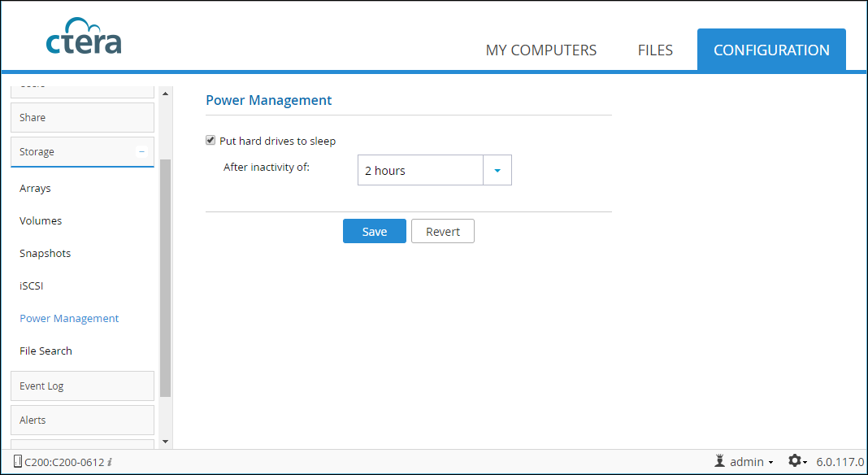The height and width of the screenshot is (475, 868).
Task: Select Power Management in sidebar
Action: pos(69,318)
